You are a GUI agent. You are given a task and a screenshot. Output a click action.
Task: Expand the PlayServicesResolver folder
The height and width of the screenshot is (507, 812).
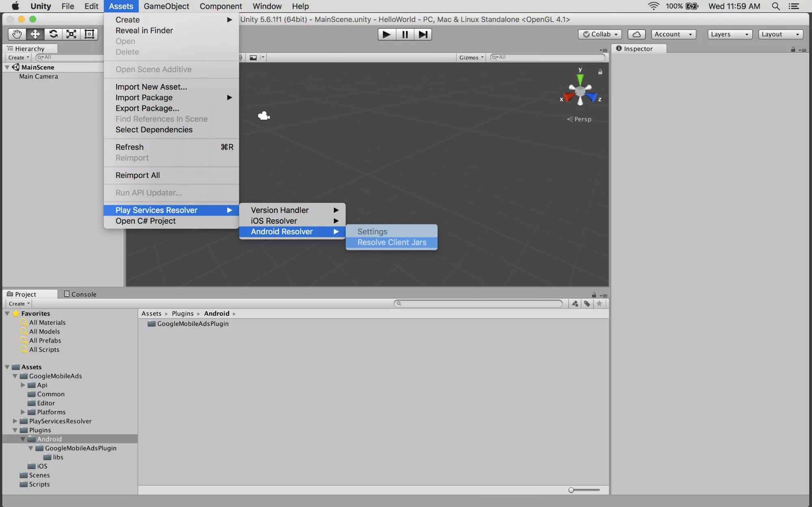15,421
